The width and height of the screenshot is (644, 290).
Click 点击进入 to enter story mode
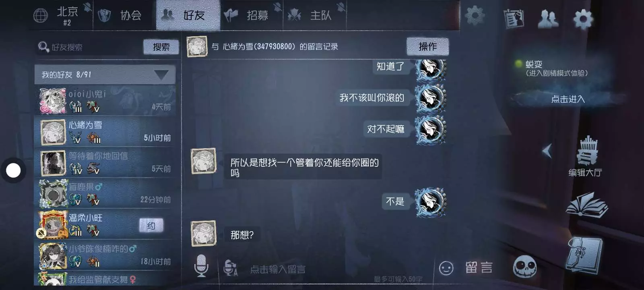coord(568,99)
